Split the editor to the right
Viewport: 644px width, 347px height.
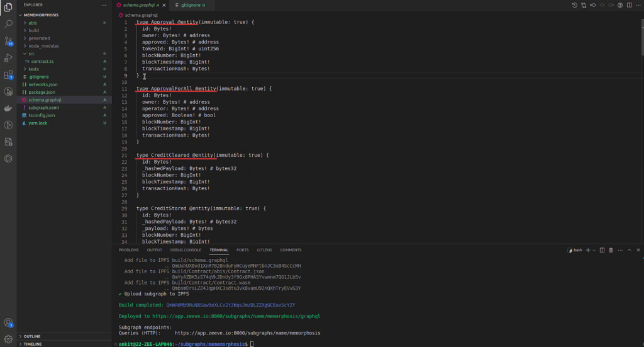629,5
